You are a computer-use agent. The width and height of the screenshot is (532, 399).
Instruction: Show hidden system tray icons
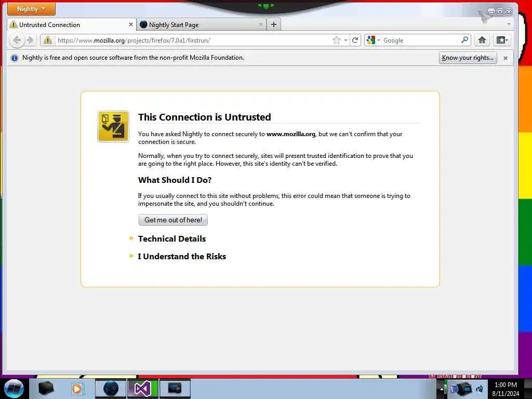tap(442, 389)
